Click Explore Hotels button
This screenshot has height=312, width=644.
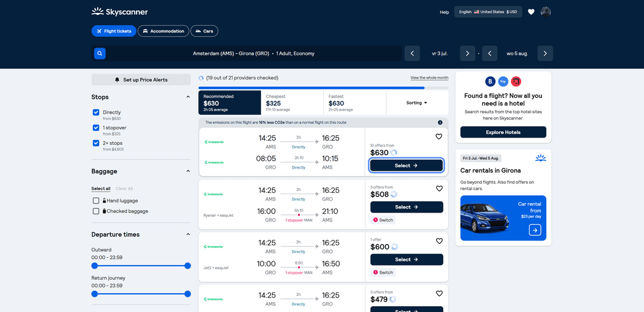click(x=503, y=132)
